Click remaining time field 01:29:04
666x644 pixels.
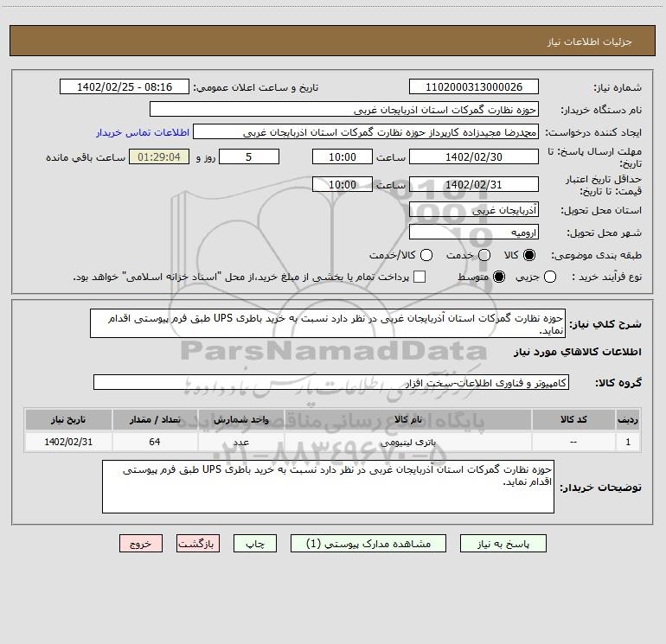click(159, 156)
